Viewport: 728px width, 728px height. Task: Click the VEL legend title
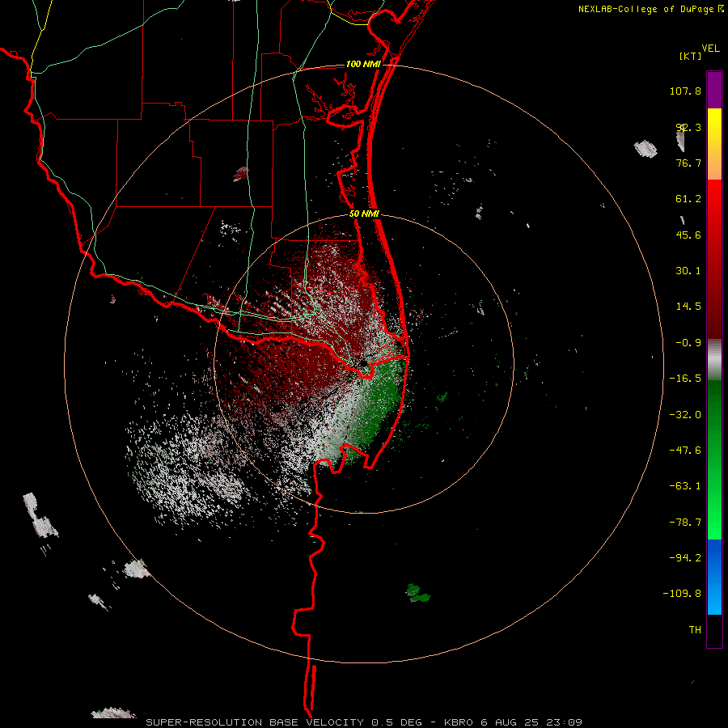710,48
